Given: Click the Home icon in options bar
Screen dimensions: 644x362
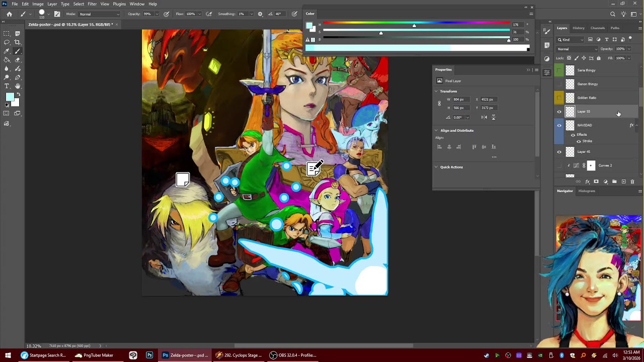Looking at the screenshot, I should click(x=10, y=14).
